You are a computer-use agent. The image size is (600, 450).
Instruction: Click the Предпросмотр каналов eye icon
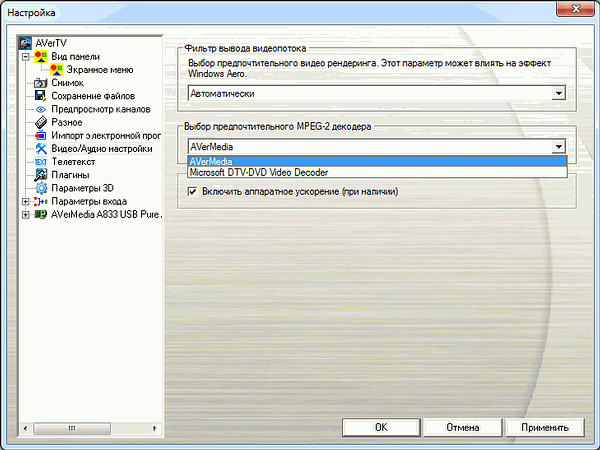click(x=41, y=109)
